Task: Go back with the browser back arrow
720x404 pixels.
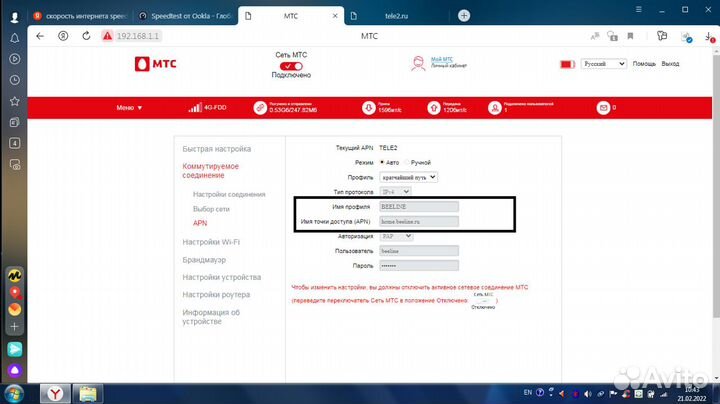Action: click(x=40, y=36)
